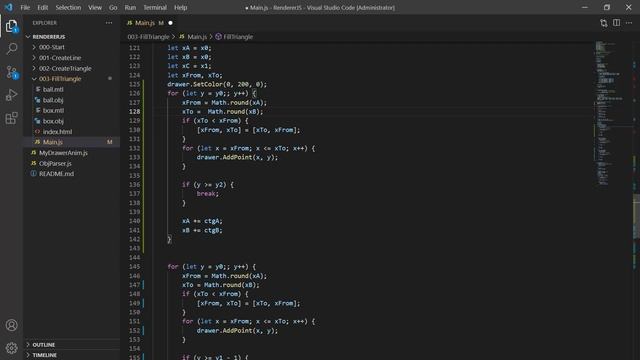640x360 pixels.
Task: Click the editor vertical scrollbar thumb
Action: pos(636,216)
